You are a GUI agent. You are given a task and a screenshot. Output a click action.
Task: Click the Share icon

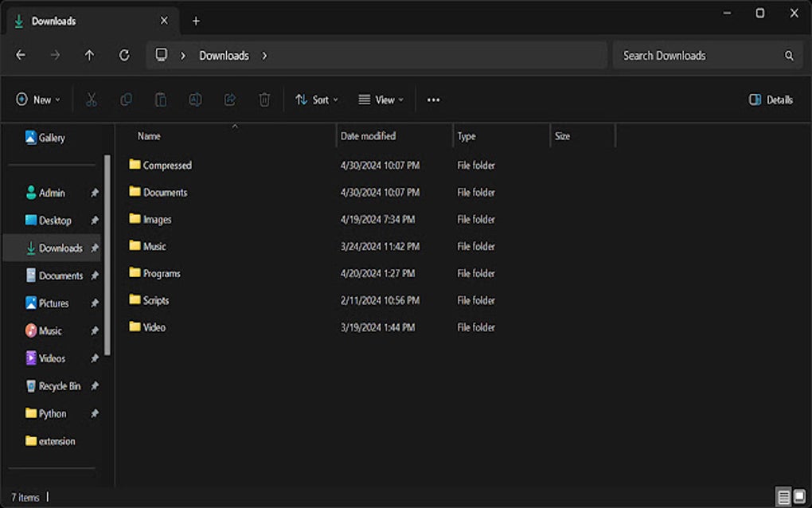(229, 99)
